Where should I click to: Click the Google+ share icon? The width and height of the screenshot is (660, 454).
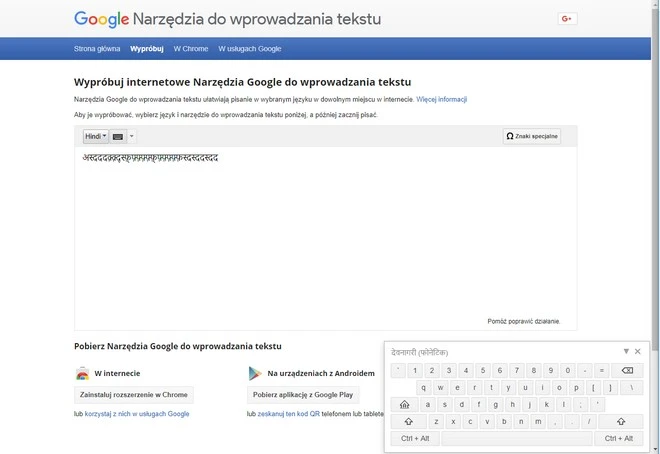567,19
